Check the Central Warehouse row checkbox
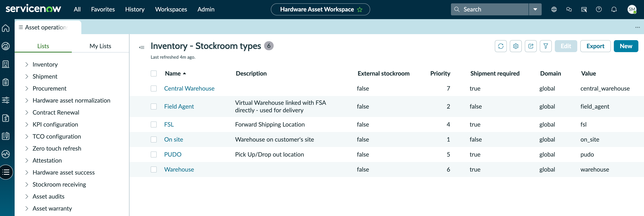Image resolution: width=644 pixels, height=216 pixels. 154,88
